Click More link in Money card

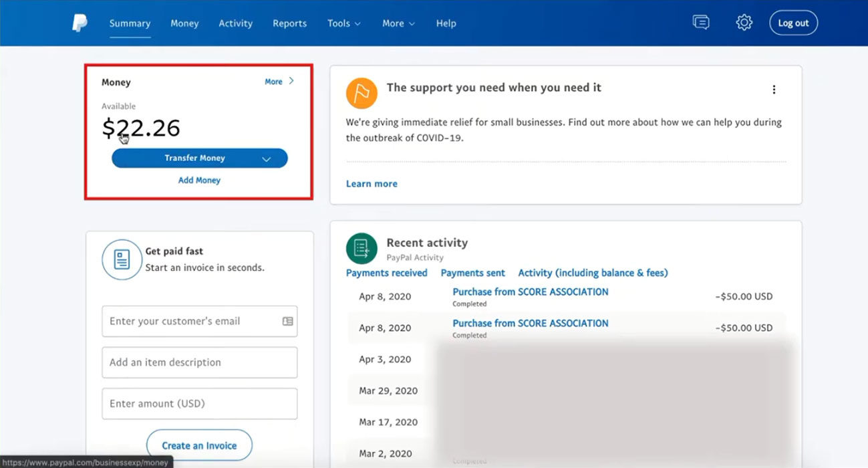pyautogui.click(x=279, y=82)
